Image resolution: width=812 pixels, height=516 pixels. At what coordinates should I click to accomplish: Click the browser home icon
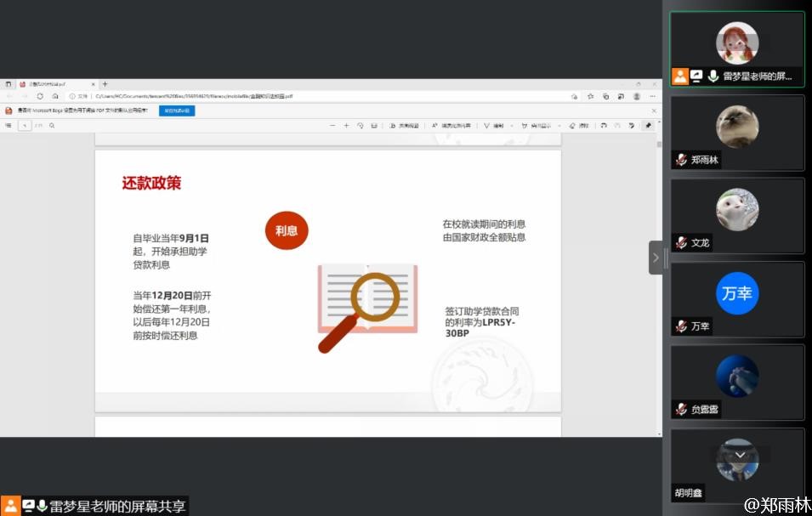[55, 96]
